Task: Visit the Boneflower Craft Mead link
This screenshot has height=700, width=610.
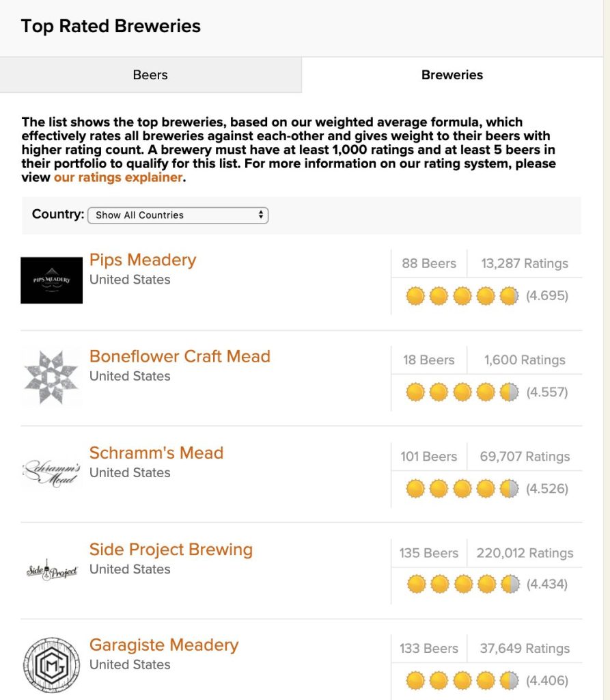Action: coord(180,356)
